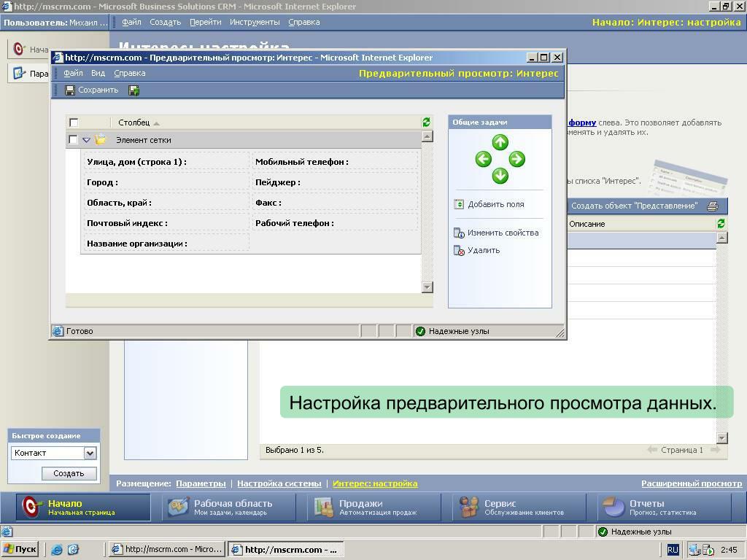Open the Контакт dropdown in Быстрое создание

coord(90,453)
